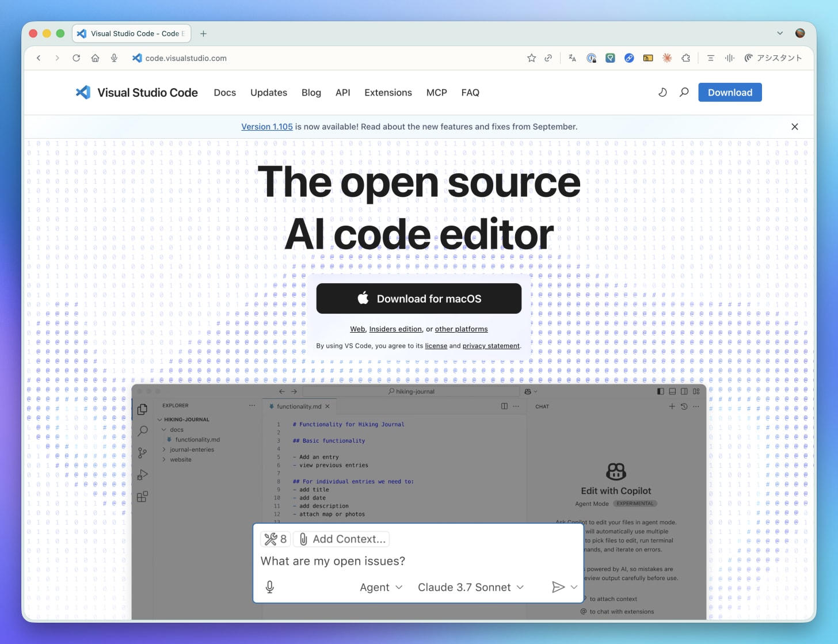Expand the tab list chevron

[780, 33]
